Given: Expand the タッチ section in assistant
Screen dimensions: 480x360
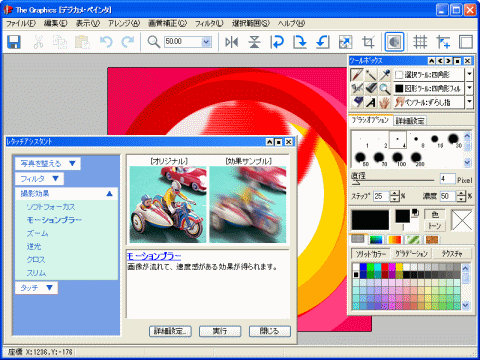Looking at the screenshot, I should click(36, 288).
